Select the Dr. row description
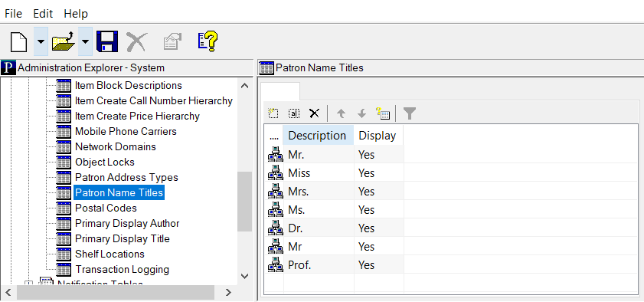The image size is (644, 302). point(296,228)
